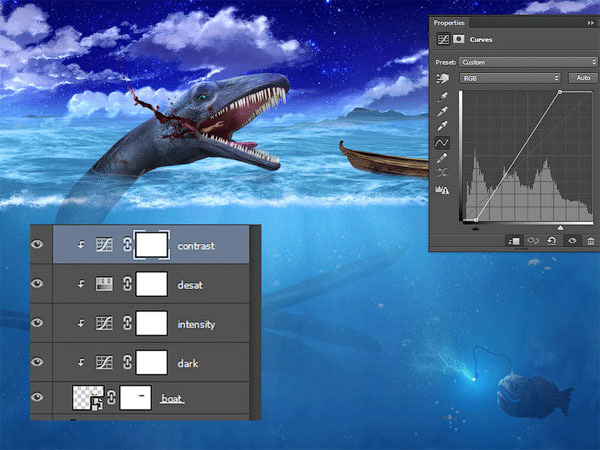Clip adjustment to layer button
Viewport: 600px width, 450px height.
tap(514, 241)
